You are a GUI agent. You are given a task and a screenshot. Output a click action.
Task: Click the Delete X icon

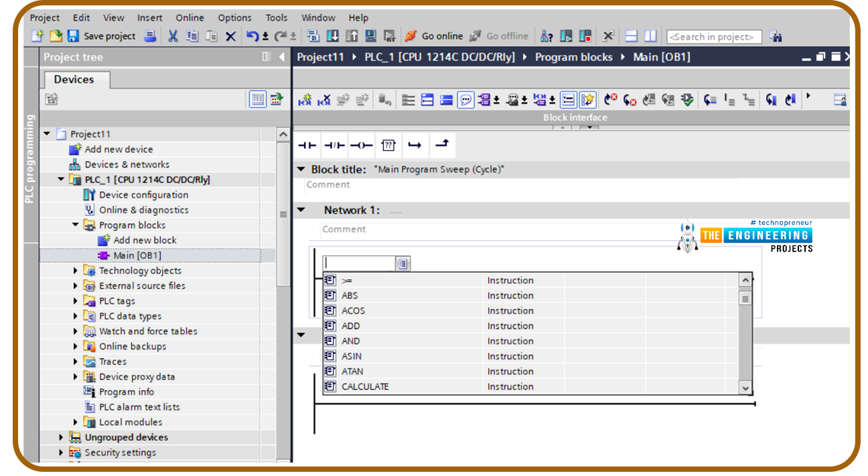point(230,36)
